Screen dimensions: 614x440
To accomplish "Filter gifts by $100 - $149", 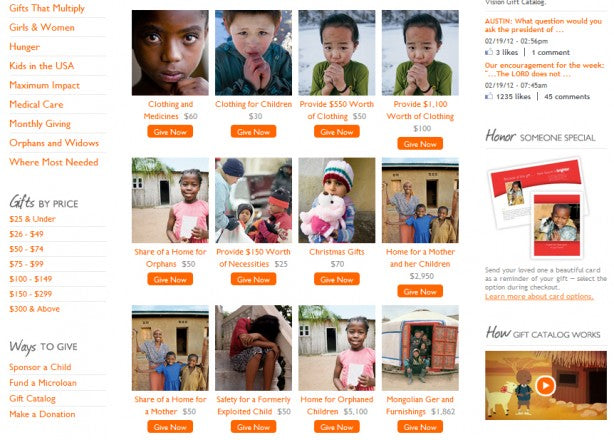I will pos(31,279).
